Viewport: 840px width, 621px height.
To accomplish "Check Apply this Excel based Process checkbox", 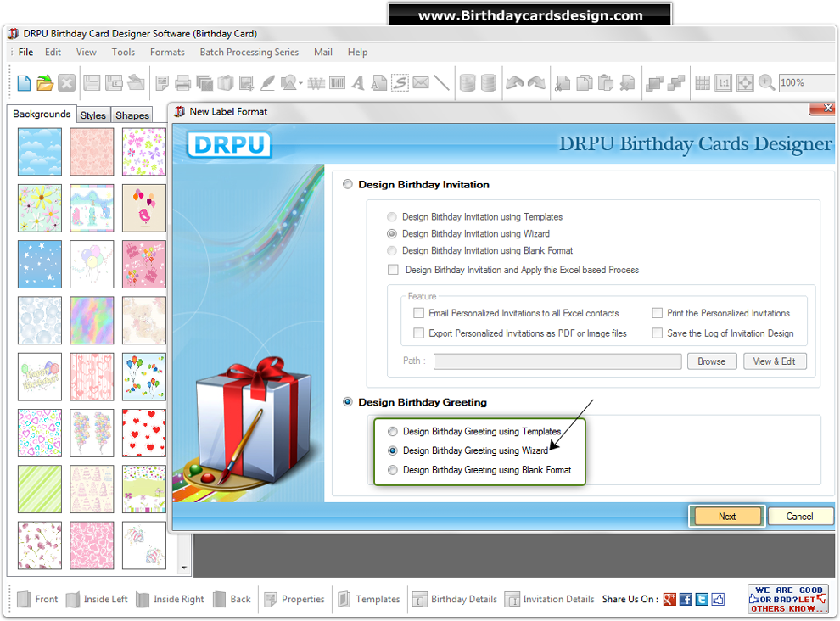I will point(393,270).
